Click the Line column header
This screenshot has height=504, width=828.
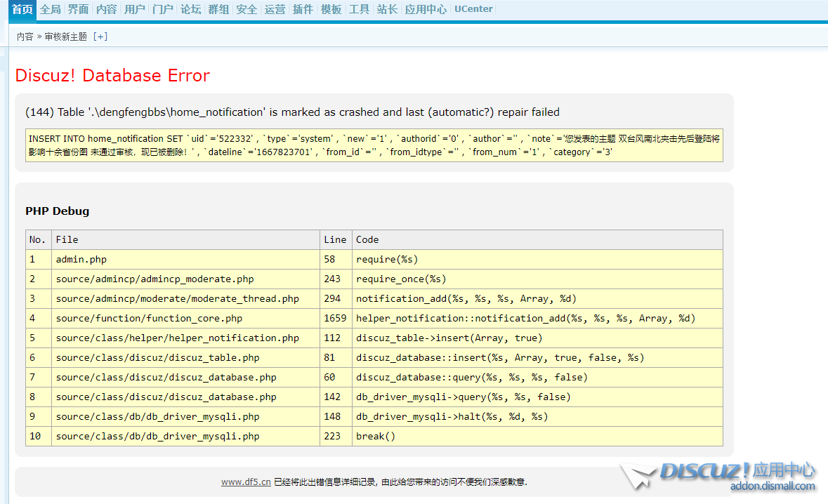(x=336, y=239)
